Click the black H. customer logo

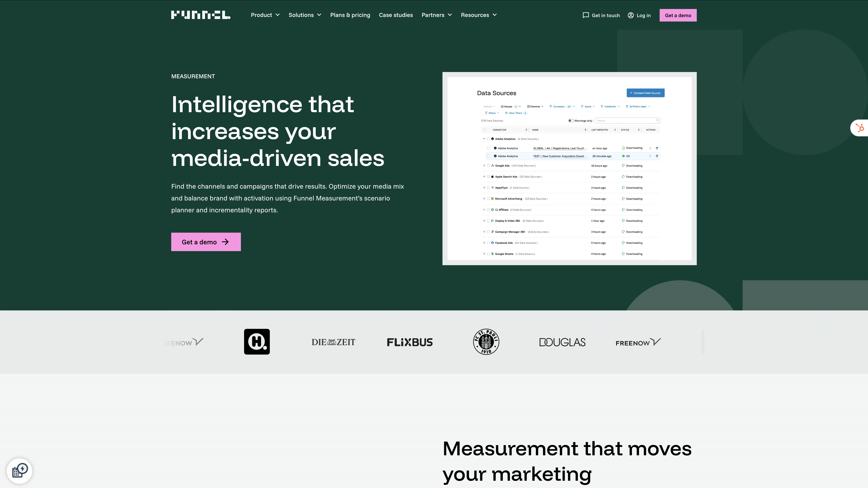pos(257,342)
